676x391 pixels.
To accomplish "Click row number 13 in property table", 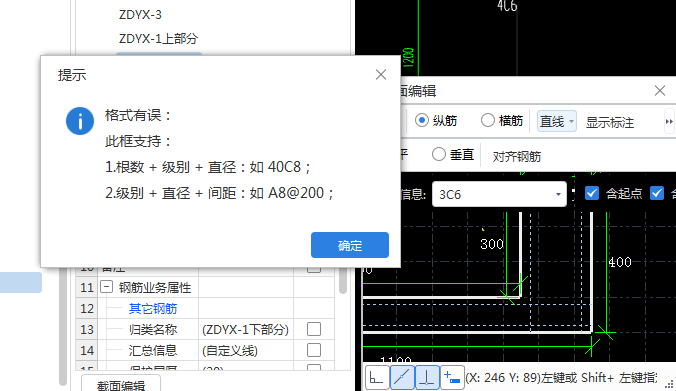I will pyautogui.click(x=87, y=330).
